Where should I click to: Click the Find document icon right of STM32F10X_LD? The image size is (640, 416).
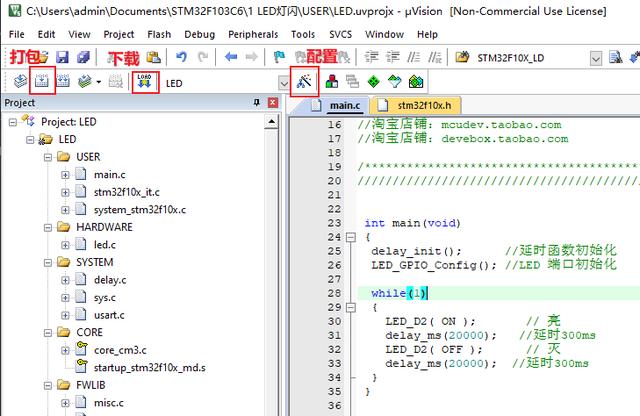616,57
